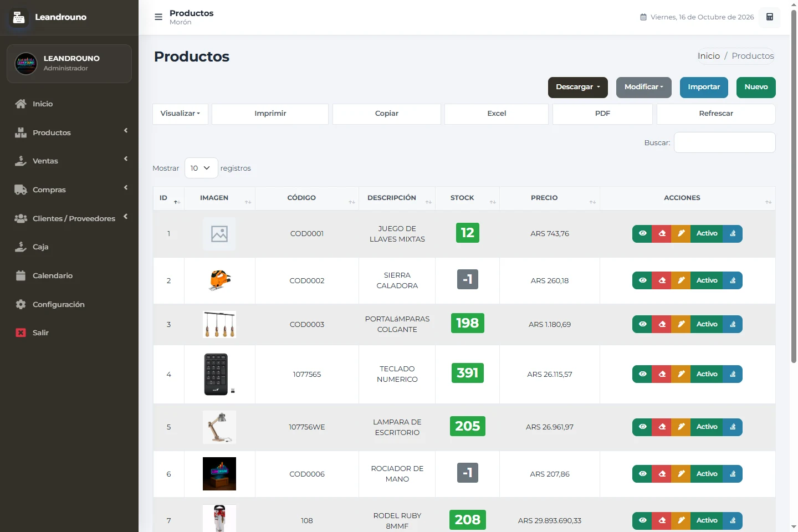This screenshot has width=798, height=532.
Task: Click the LEANDROUNO administrator avatar
Action: [x=26, y=64]
